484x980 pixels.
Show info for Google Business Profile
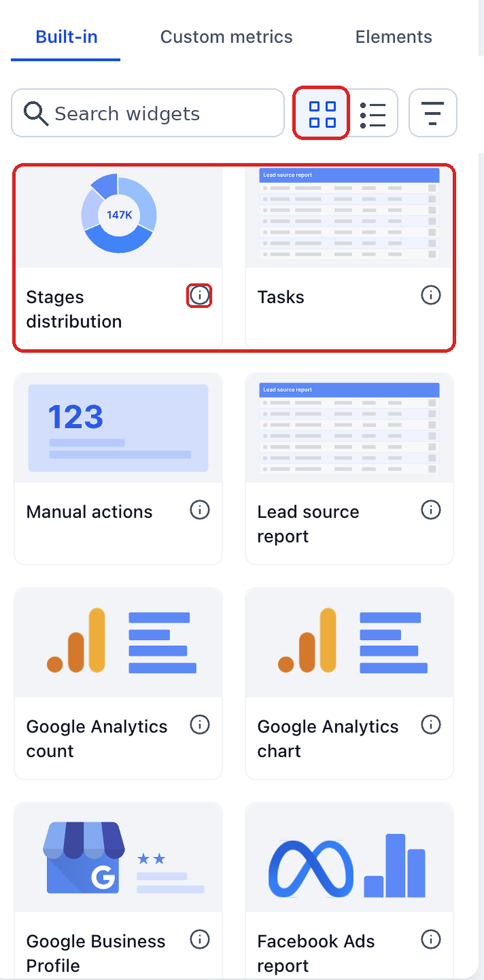pyautogui.click(x=199, y=940)
